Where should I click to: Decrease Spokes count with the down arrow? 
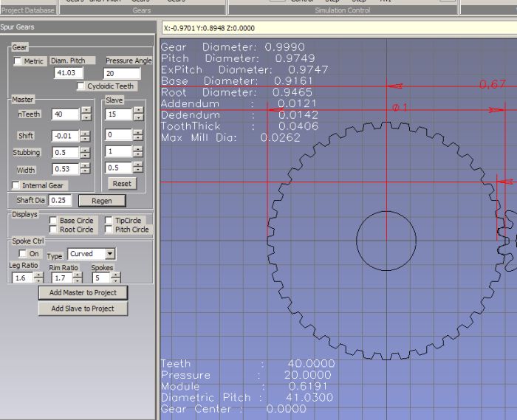(x=116, y=280)
